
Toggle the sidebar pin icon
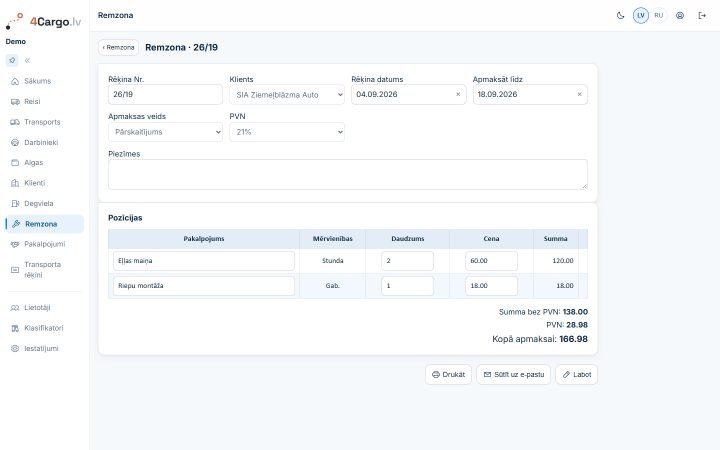[x=12, y=60]
